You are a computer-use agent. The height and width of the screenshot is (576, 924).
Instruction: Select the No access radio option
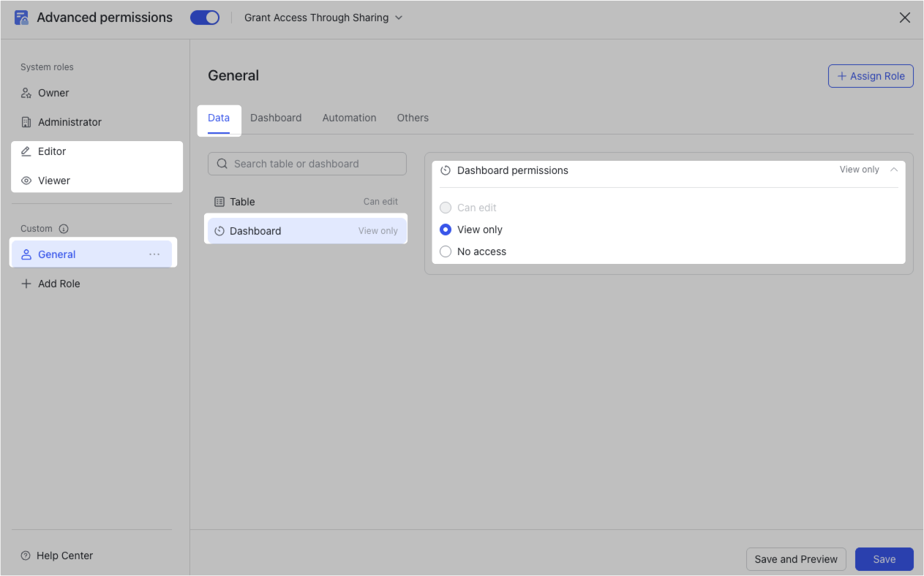[446, 251]
